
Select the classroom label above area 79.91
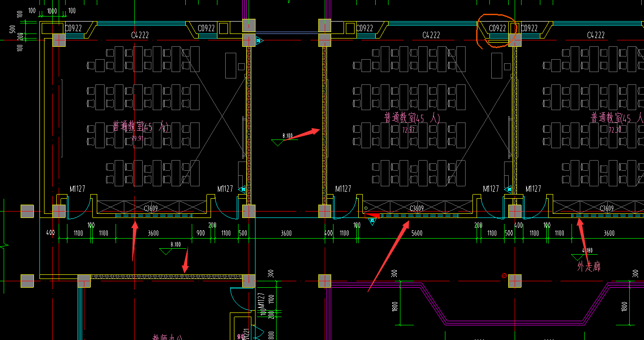coord(141,127)
